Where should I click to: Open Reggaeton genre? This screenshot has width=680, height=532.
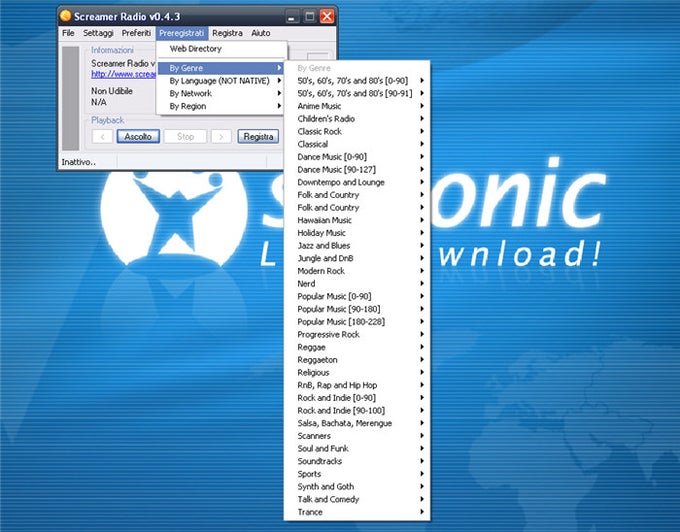click(x=357, y=360)
